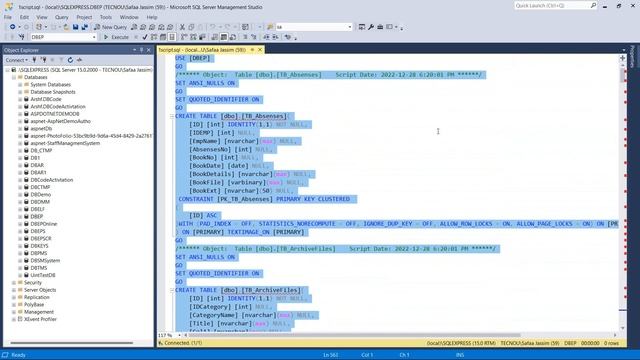Viewport: 640px width, 360px height.
Task: Open the Connect dropdown in Object Explorer
Action: [x=17, y=60]
